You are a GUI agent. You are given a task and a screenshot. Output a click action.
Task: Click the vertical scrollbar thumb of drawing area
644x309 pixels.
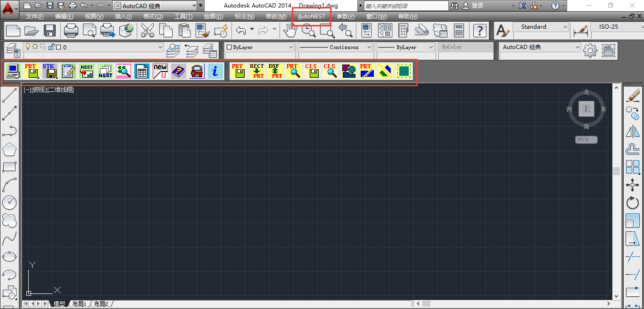(x=616, y=171)
